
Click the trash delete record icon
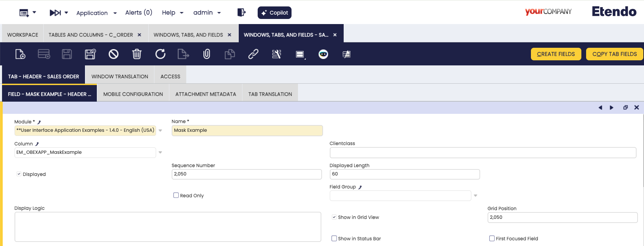click(137, 54)
